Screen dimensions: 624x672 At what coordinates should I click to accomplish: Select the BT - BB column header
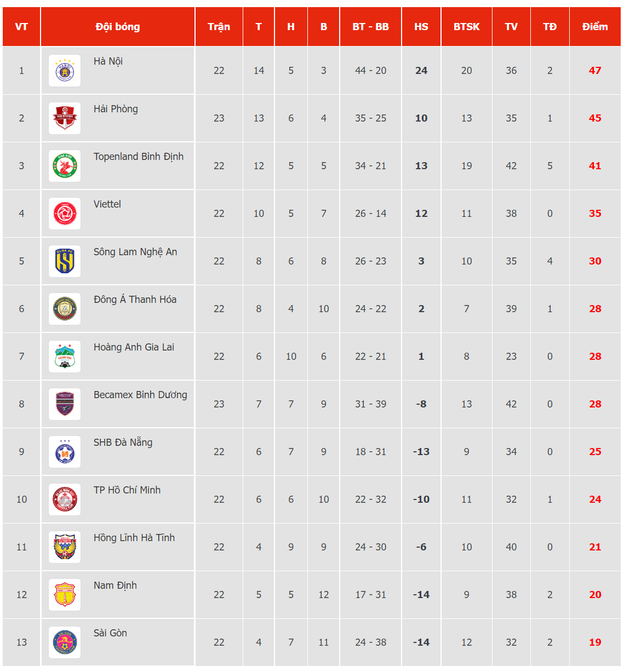pos(370,27)
